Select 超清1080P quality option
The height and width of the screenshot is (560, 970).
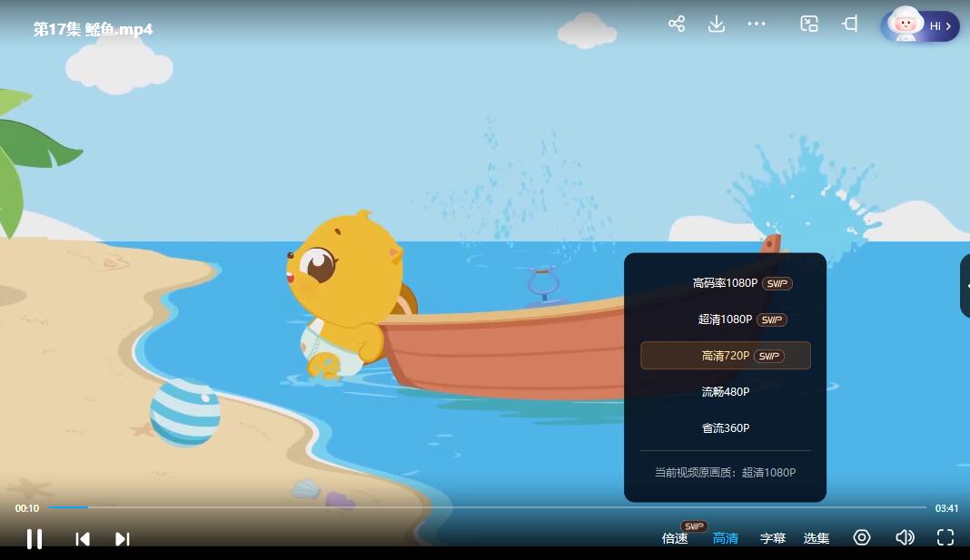(x=726, y=319)
